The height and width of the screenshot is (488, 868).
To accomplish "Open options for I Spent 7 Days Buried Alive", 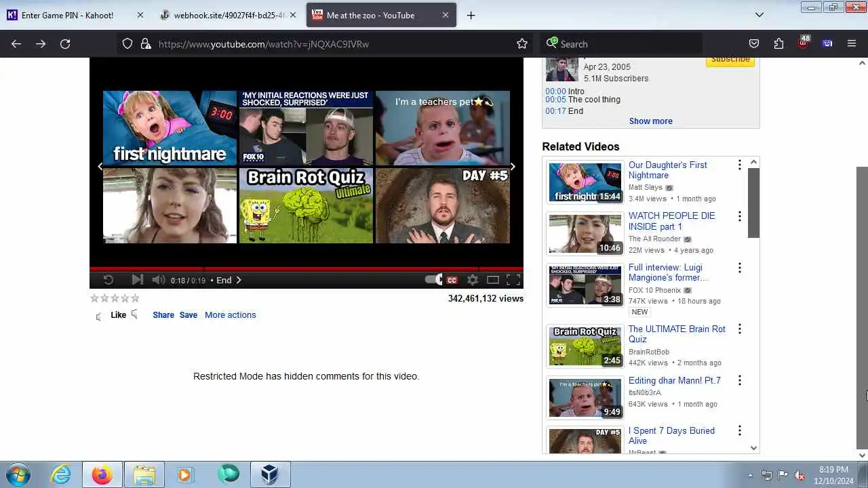I will coord(739,430).
